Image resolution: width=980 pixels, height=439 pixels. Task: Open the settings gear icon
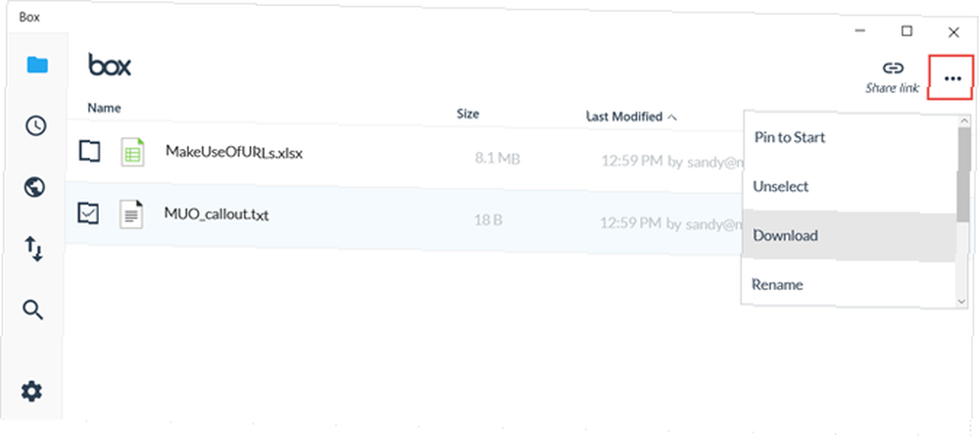point(31,391)
